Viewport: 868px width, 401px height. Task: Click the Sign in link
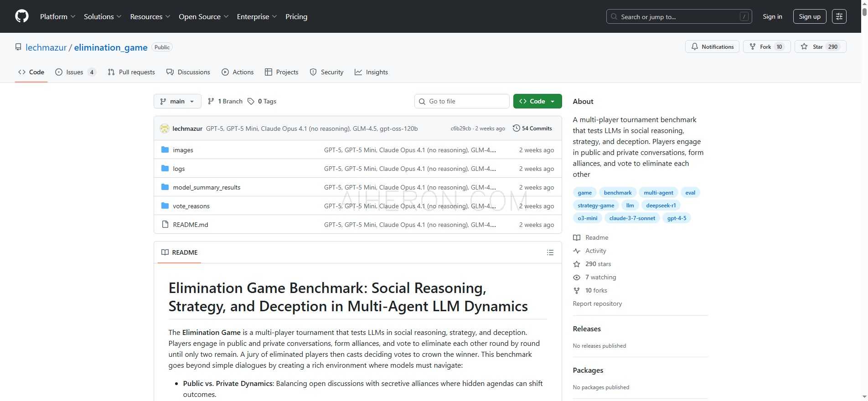(772, 16)
